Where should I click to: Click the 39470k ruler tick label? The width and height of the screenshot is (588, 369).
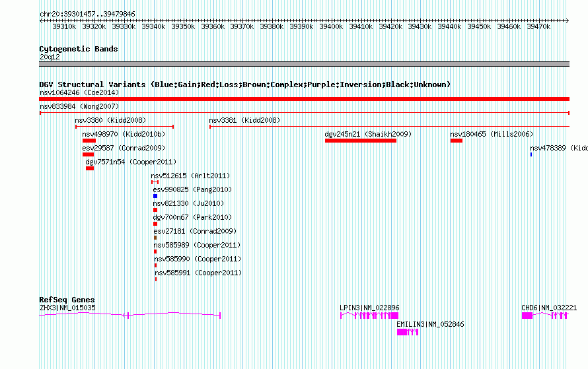click(538, 26)
